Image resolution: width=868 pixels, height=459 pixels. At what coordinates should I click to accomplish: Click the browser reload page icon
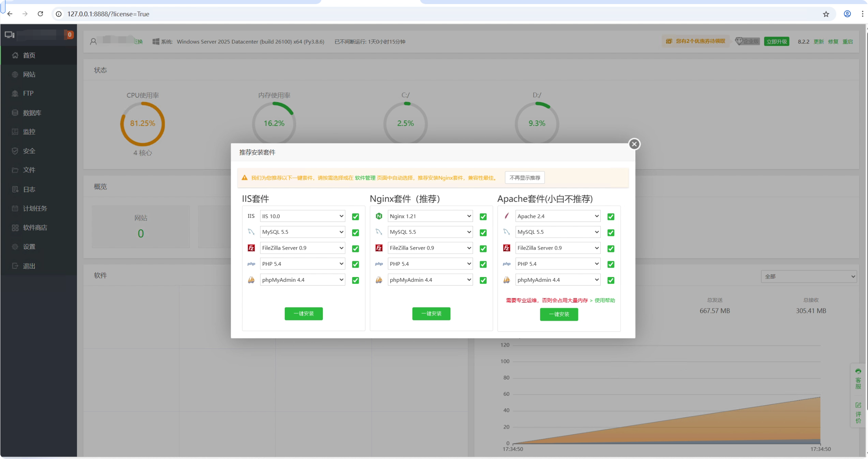tap(40, 14)
